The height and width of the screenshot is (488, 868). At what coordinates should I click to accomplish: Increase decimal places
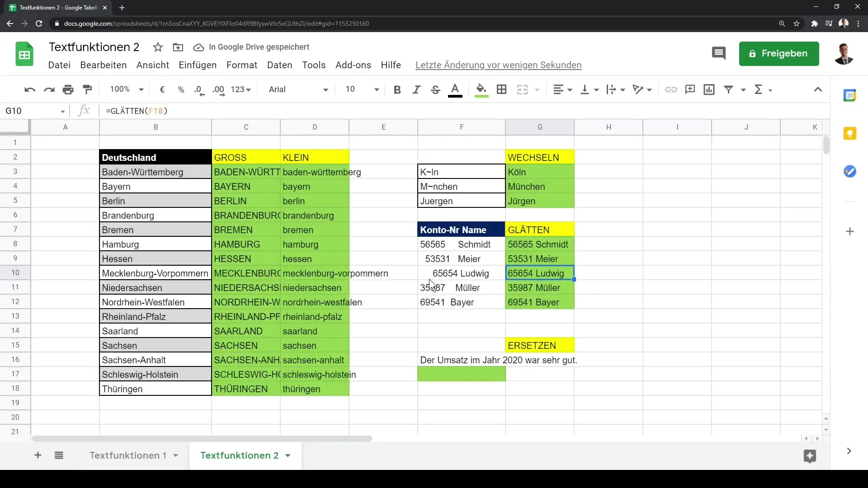tap(219, 89)
